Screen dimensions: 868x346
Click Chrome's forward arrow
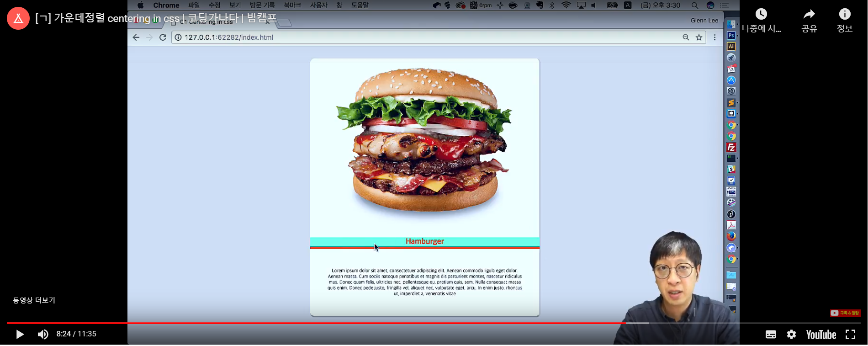149,37
